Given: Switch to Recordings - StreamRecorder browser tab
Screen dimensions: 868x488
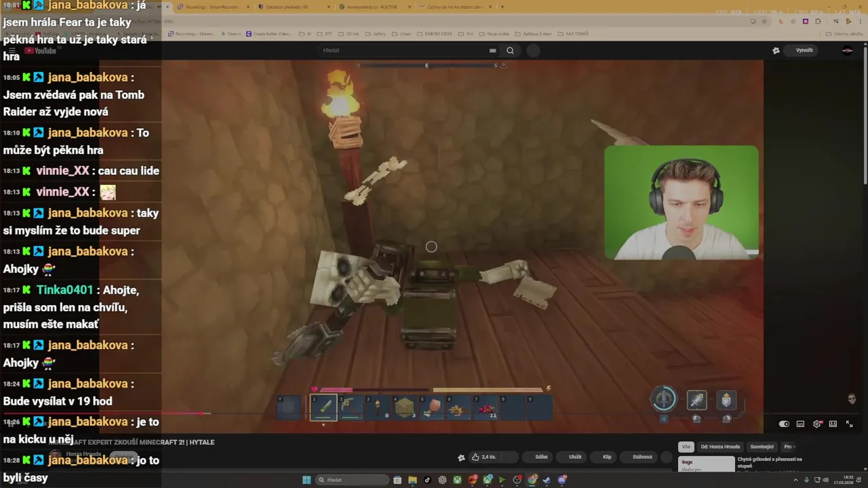Looking at the screenshot, I should pyautogui.click(x=212, y=7).
